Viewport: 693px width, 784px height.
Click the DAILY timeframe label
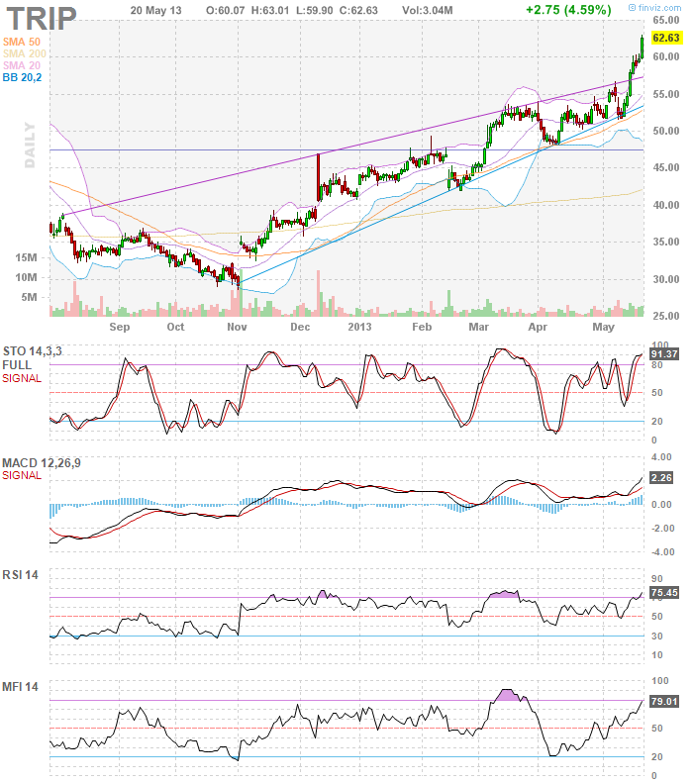point(30,146)
